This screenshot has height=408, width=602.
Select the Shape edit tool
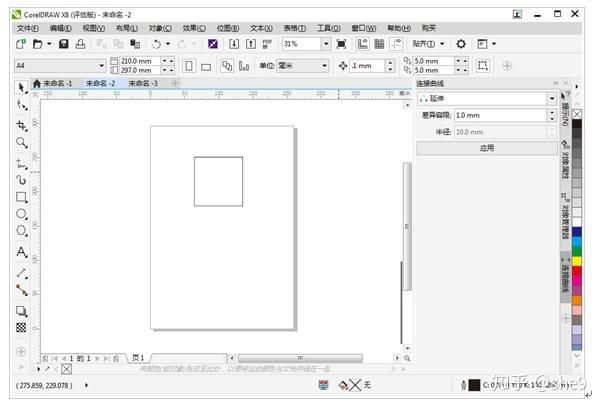[x=22, y=106]
